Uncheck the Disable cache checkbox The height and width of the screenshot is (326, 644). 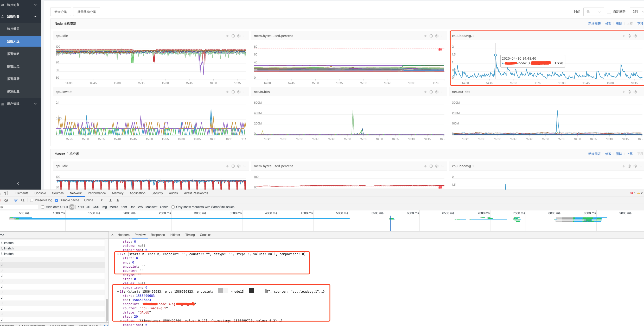(x=56, y=200)
